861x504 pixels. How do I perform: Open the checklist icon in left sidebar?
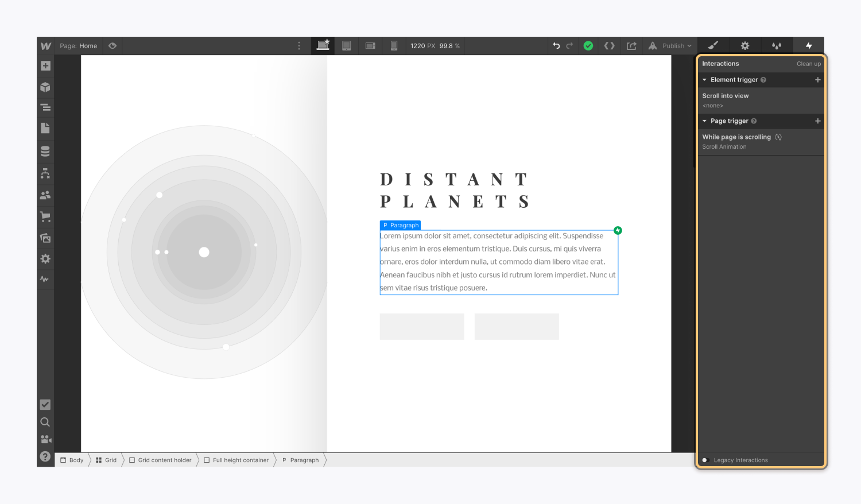(x=45, y=405)
